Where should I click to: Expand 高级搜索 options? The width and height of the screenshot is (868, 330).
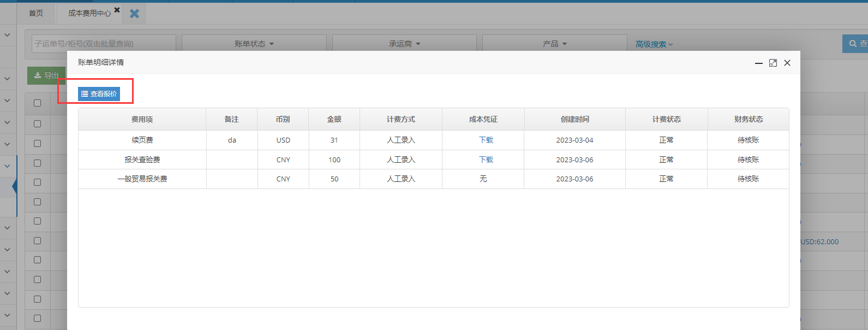pyautogui.click(x=654, y=44)
